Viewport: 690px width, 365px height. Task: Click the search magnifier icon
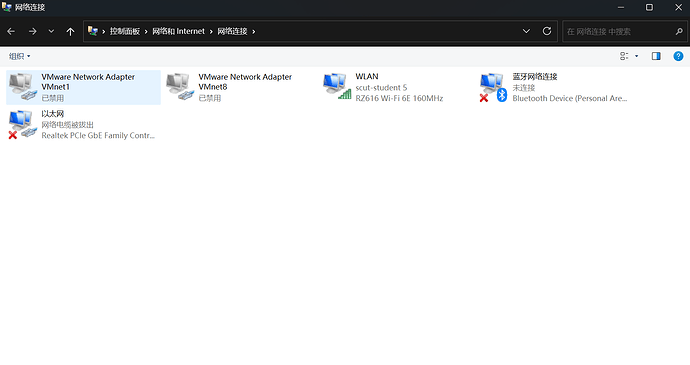pyautogui.click(x=679, y=31)
